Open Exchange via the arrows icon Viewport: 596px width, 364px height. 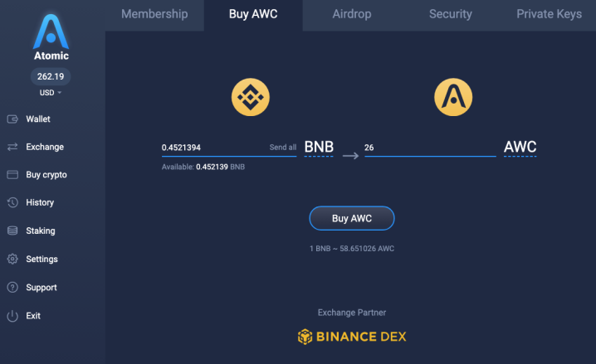(x=12, y=147)
